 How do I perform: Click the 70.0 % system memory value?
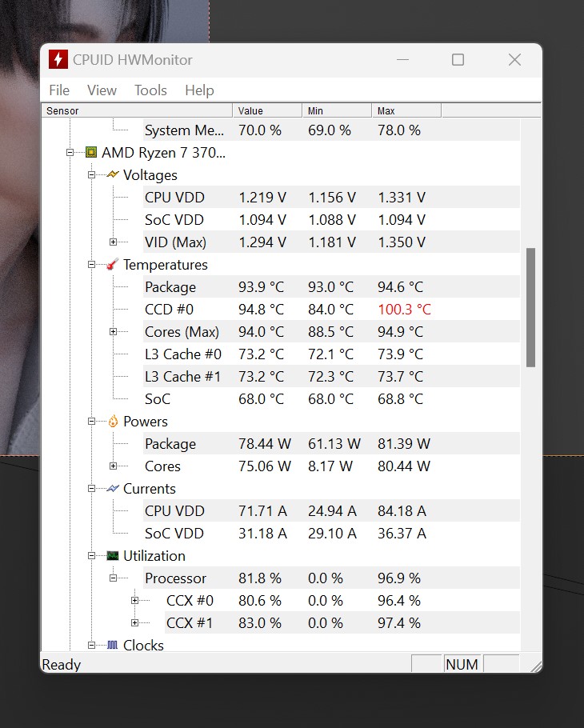tap(260, 130)
